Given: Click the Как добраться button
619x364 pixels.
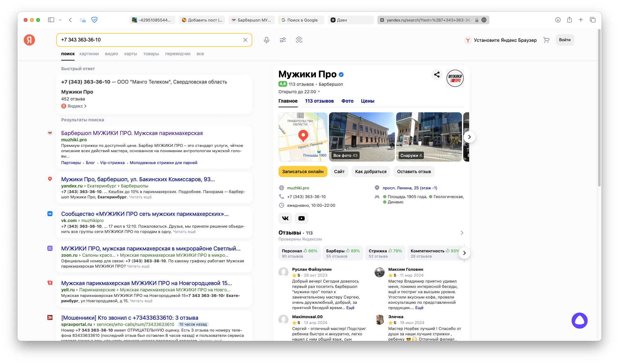Looking at the screenshot, I should click(x=371, y=172).
